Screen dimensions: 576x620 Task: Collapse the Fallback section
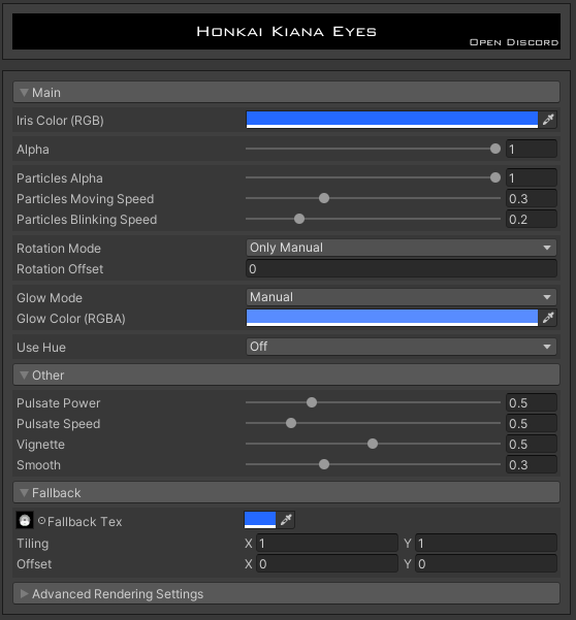click(x=286, y=493)
